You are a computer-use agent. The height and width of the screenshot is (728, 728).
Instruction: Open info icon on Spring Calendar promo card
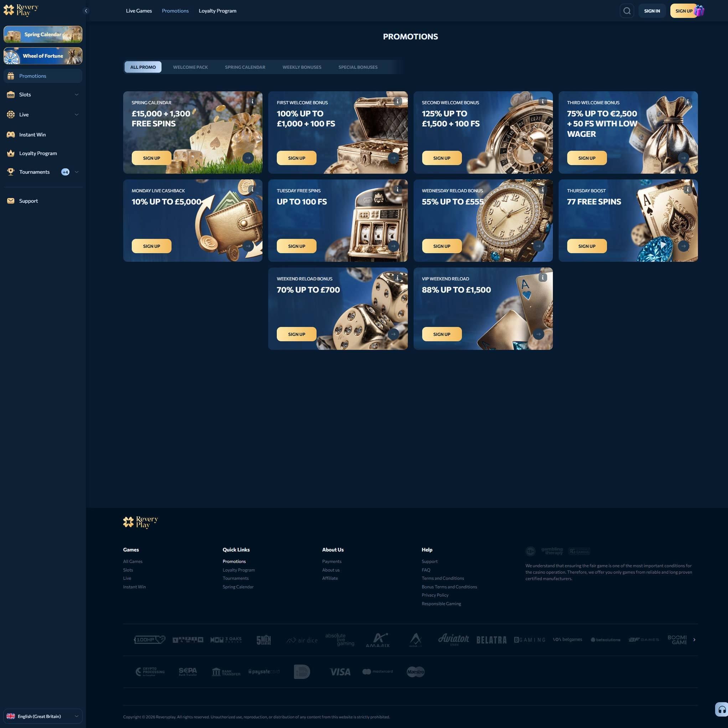pos(252,101)
